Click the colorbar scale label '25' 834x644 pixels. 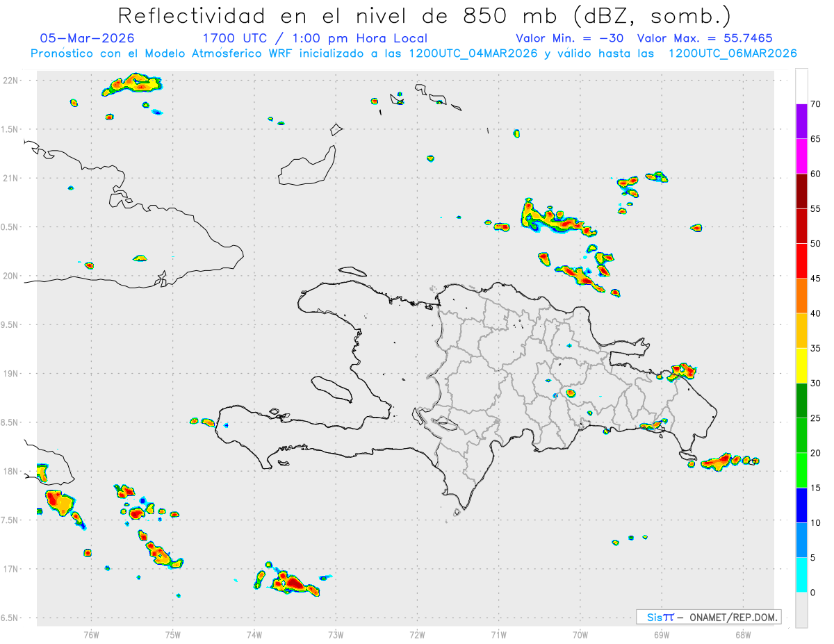[x=815, y=418]
